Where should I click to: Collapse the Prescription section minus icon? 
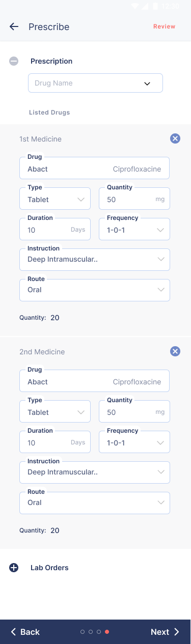point(14,61)
